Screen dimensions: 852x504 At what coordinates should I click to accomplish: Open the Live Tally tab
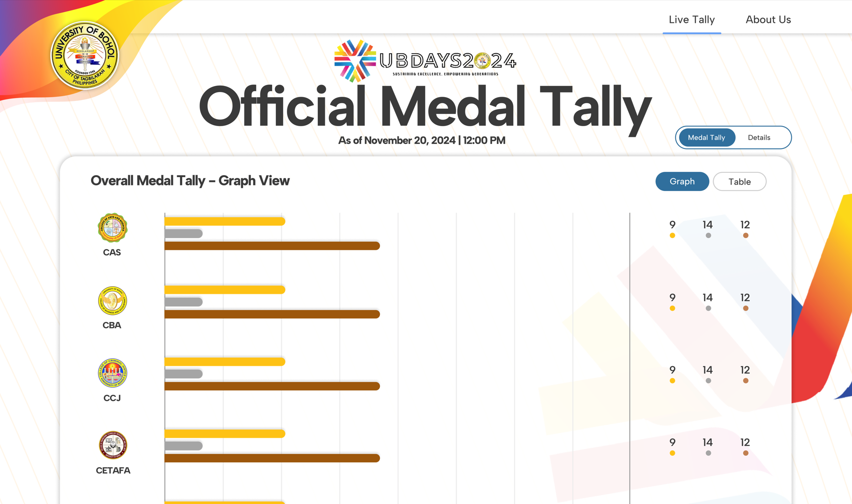coord(692,20)
